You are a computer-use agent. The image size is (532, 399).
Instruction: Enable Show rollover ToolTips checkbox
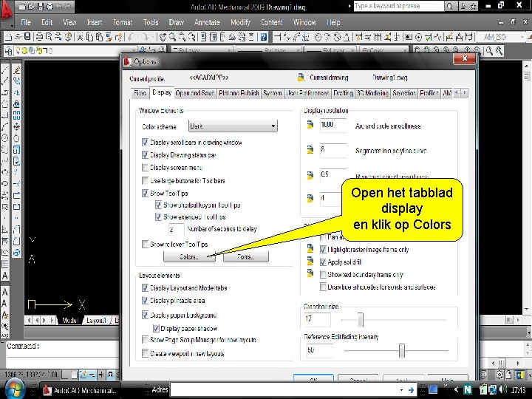coord(145,245)
